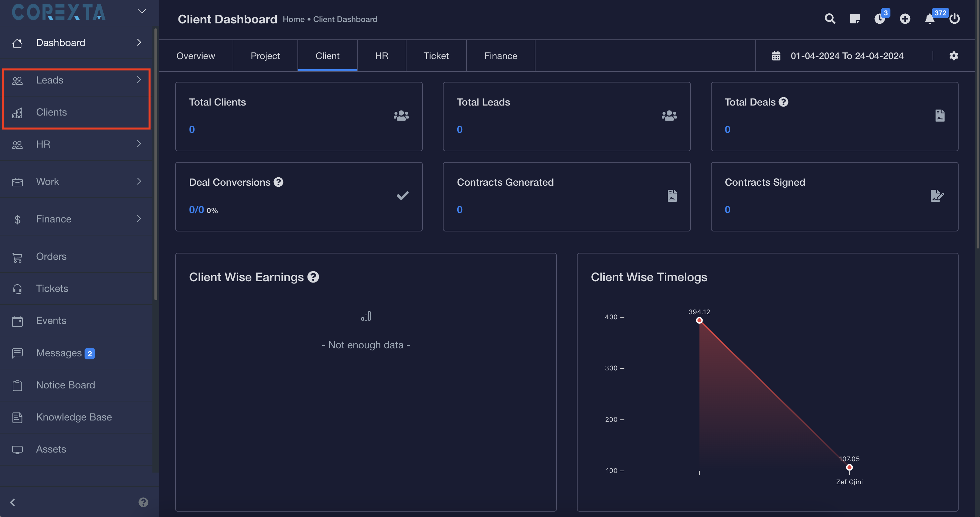Open the timer clock icon with badge 3
The image size is (980, 517).
click(x=879, y=19)
